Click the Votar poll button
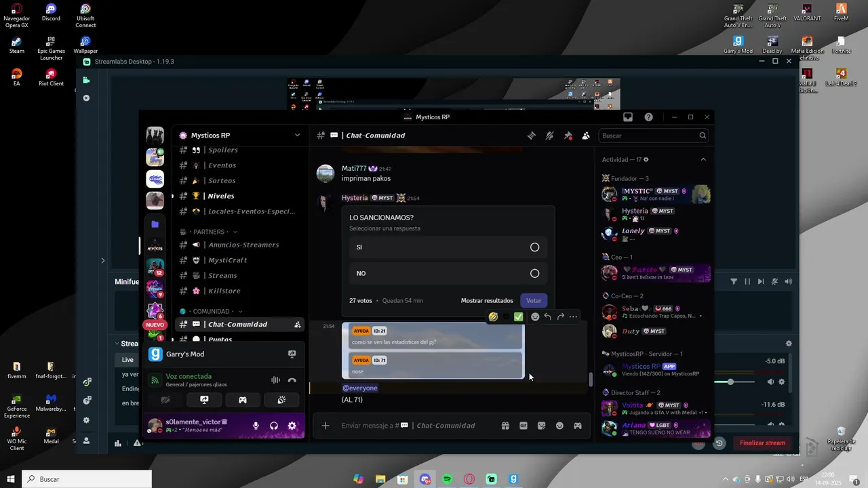The height and width of the screenshot is (488, 868). click(x=534, y=300)
